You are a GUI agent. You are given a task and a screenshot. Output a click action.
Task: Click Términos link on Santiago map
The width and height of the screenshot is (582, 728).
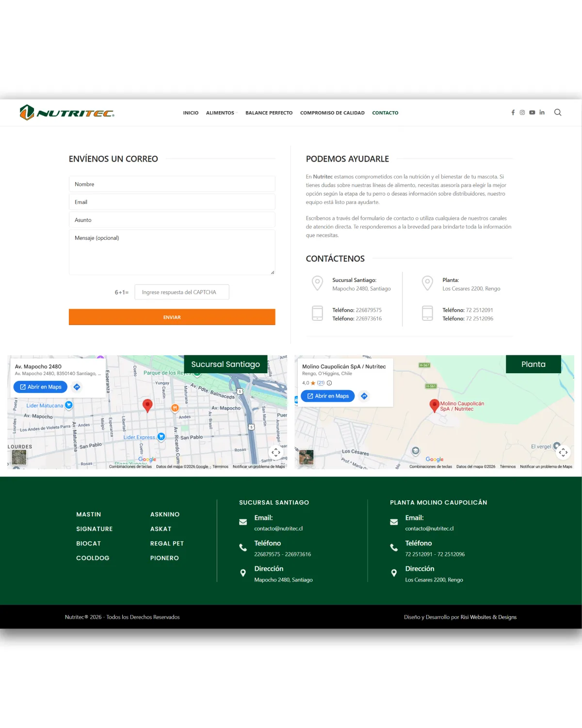coord(220,466)
